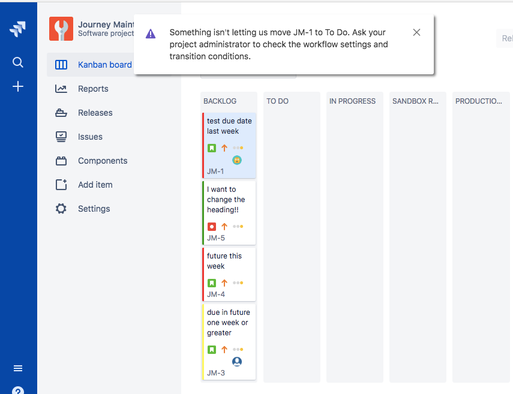The image size is (513, 394).
Task: Open the help question mark icon
Action: click(x=18, y=390)
